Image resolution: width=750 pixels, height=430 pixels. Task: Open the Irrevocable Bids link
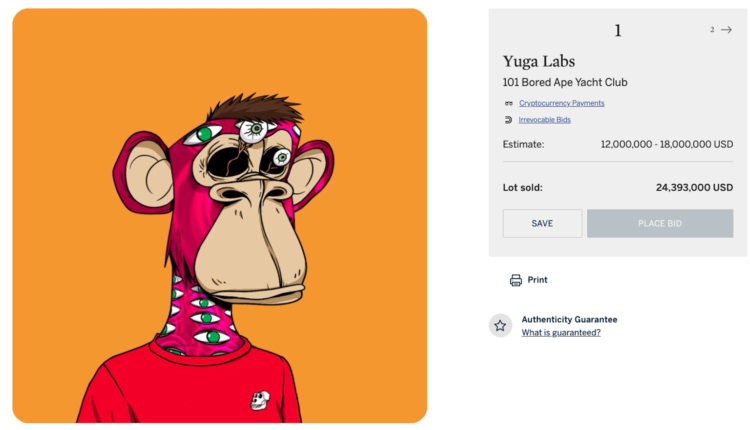[545, 120]
